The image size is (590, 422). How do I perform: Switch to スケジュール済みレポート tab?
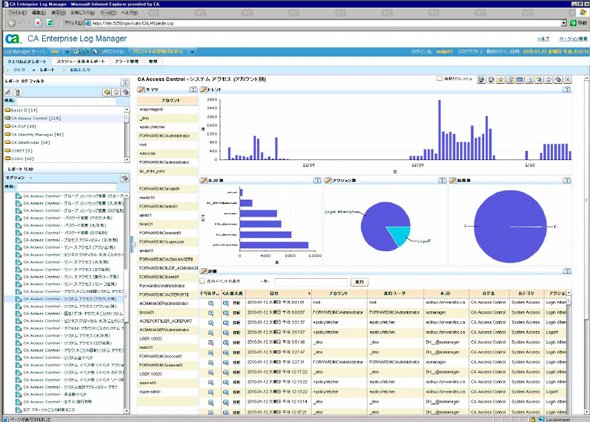81,61
